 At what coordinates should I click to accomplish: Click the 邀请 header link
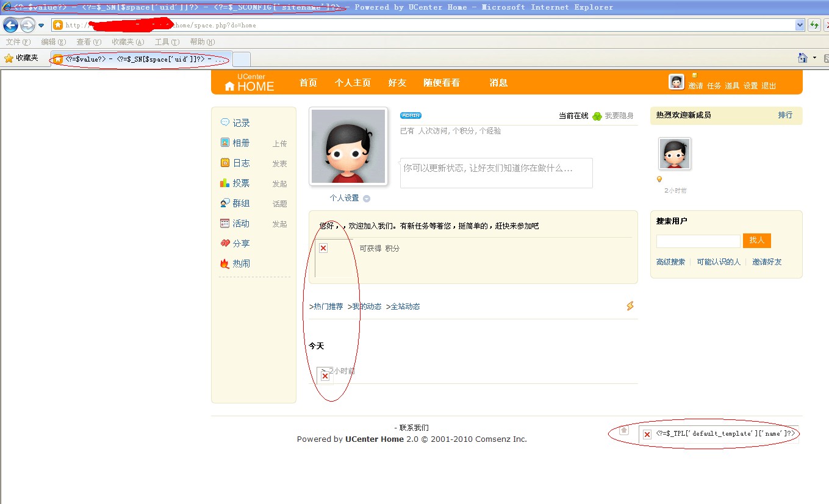[x=695, y=86]
